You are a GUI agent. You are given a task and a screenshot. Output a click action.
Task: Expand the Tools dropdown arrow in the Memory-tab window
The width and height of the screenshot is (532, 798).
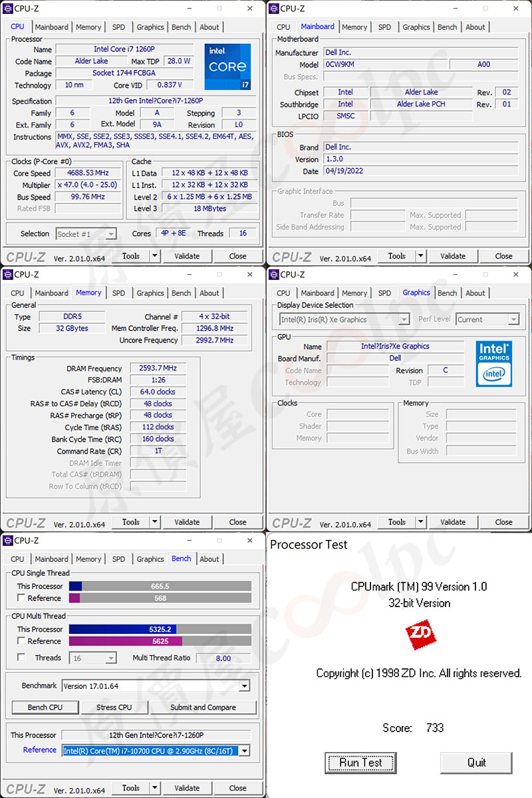[155, 522]
